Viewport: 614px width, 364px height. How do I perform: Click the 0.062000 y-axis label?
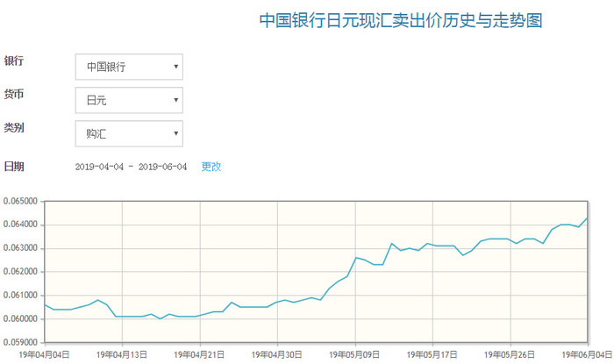coord(20,272)
